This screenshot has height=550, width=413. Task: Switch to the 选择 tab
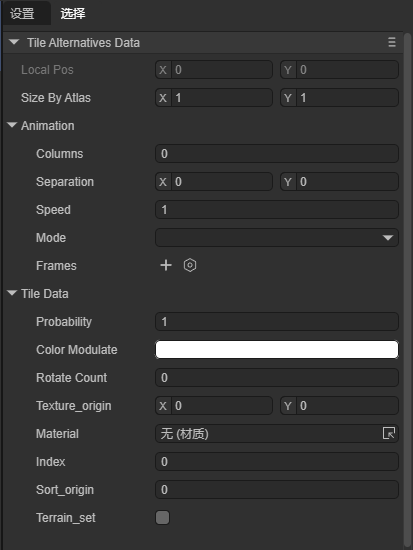[73, 14]
